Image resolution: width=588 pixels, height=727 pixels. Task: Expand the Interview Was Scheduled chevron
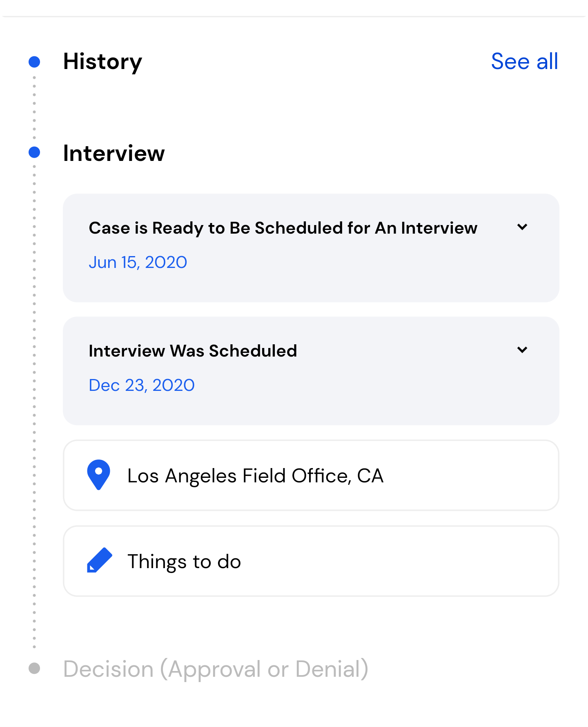[522, 350]
